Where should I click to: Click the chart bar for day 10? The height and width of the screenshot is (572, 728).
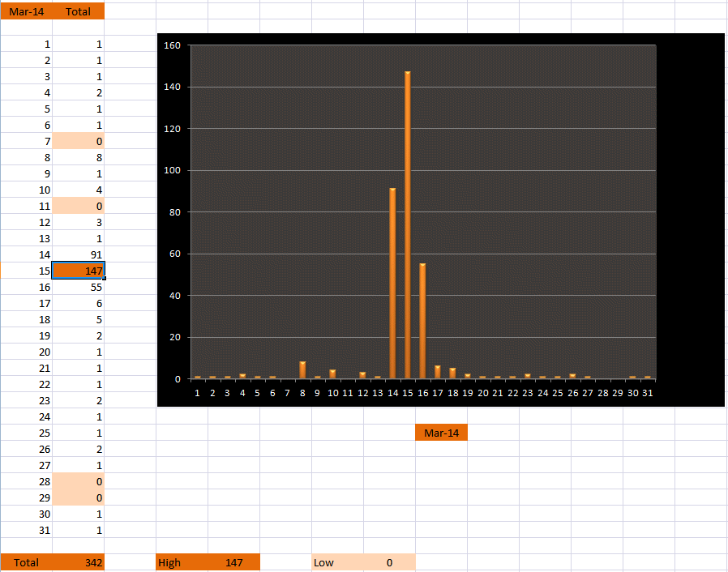click(x=332, y=374)
